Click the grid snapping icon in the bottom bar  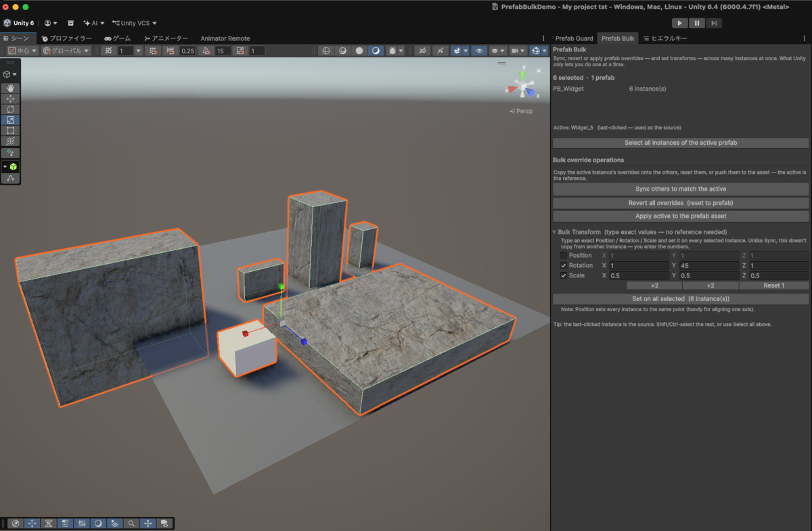coord(81,523)
